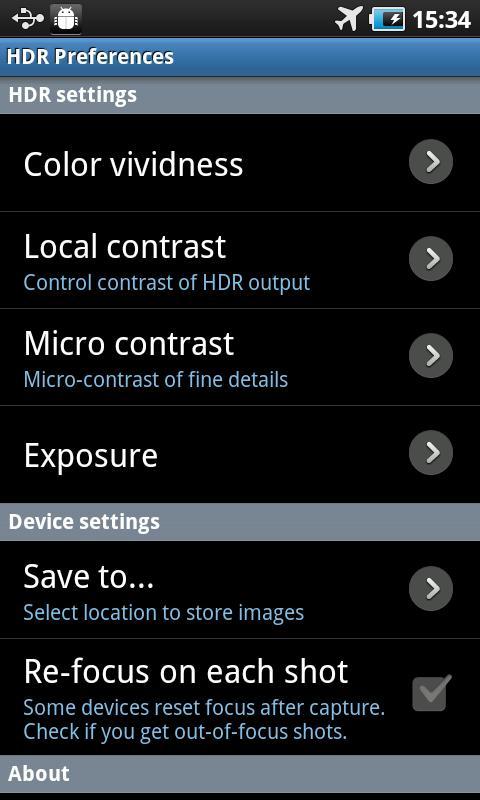Tap the 15:34 clock in status bar
The image size is (480, 800).
pyautogui.click(x=441, y=19)
